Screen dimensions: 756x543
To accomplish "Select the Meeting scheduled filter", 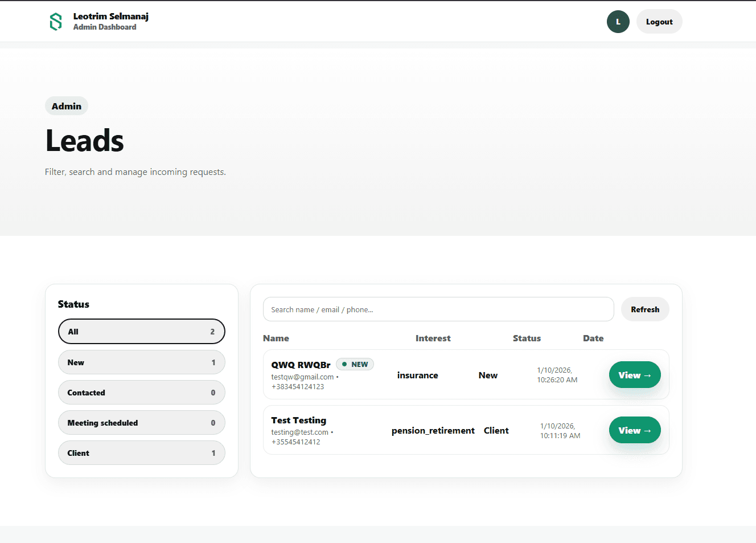I will [x=141, y=422].
